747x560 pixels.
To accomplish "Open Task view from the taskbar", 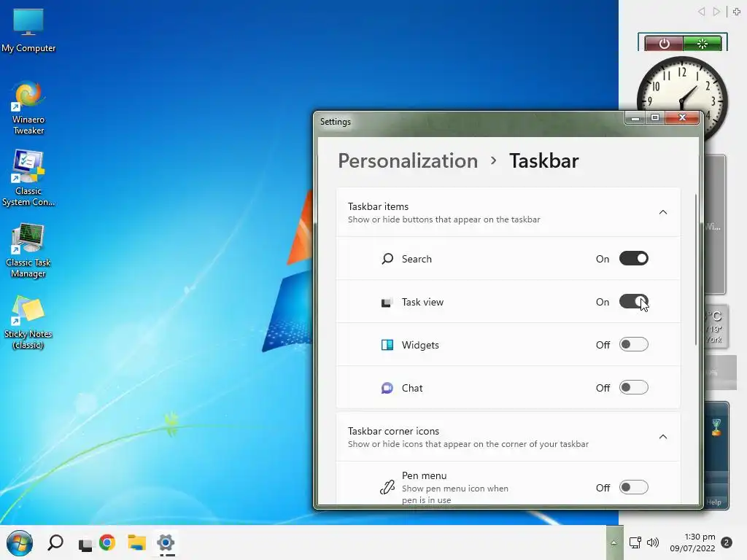I will click(x=85, y=544).
